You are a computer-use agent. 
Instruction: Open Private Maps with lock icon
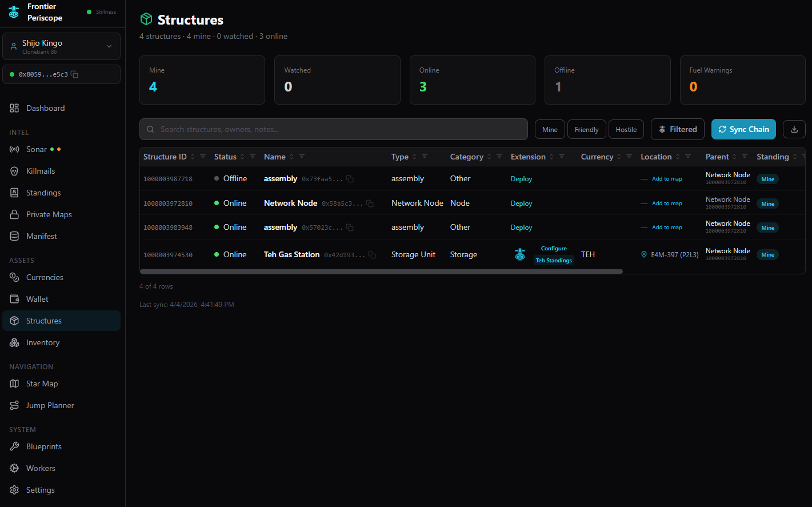point(61,214)
